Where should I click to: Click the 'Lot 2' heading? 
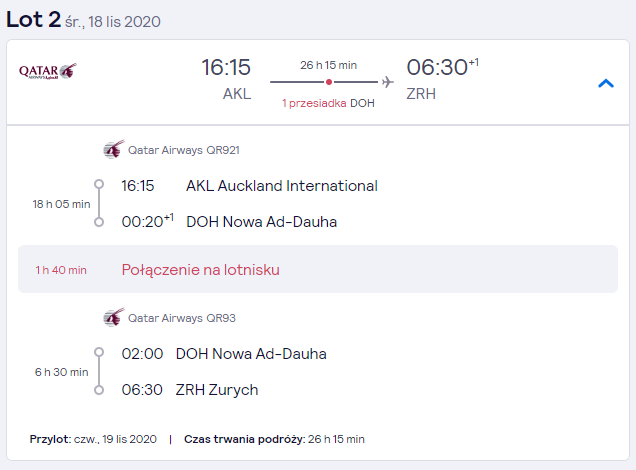coord(34,19)
